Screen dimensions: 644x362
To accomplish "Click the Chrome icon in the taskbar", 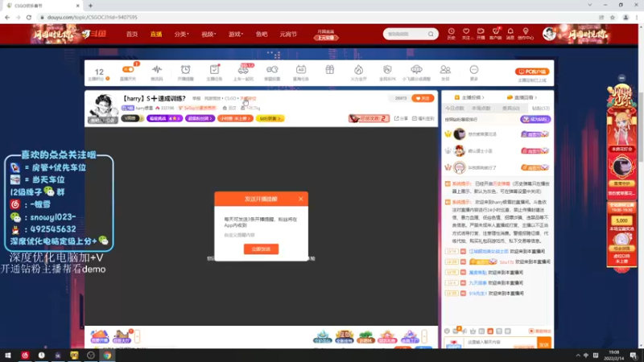I will pos(107,356).
